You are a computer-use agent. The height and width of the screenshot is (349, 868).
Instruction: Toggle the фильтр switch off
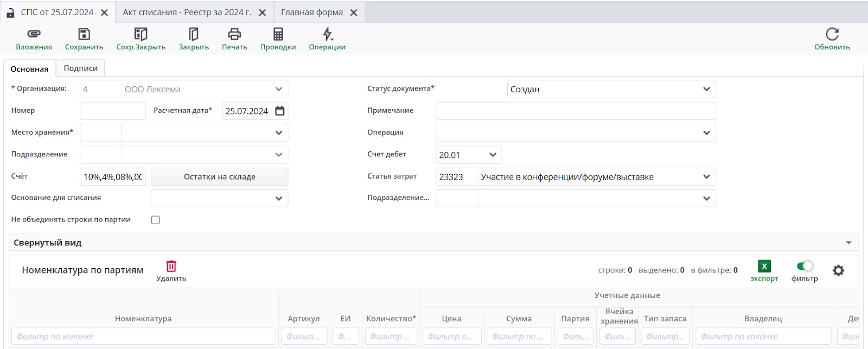pyautogui.click(x=805, y=266)
